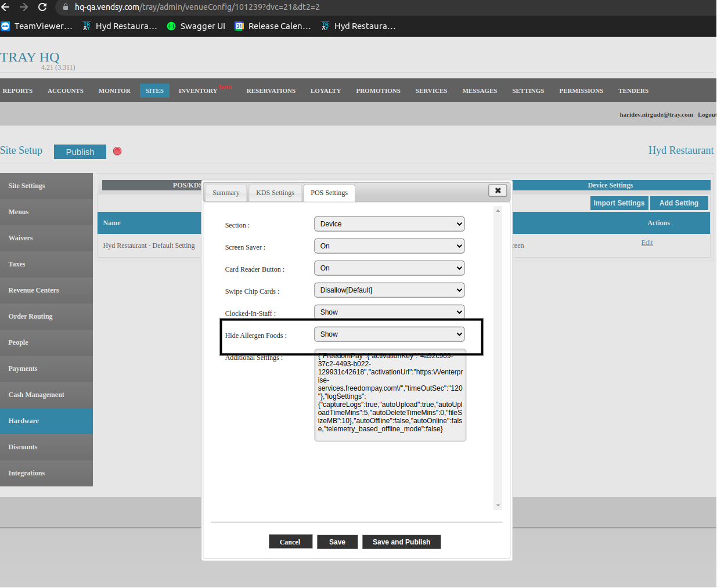
Task: Open the Swagger UI bookmark
Action: (x=196, y=26)
